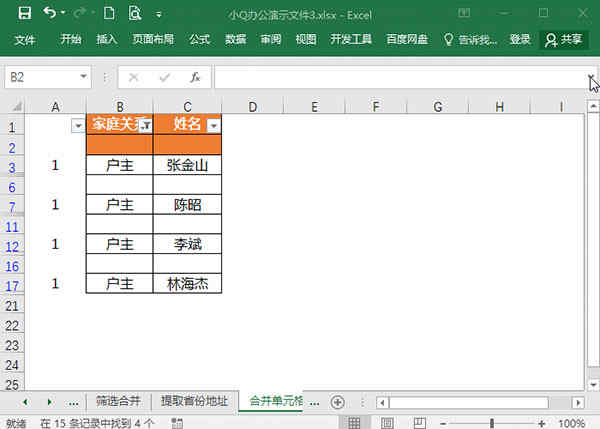Open filter dropdown in cell A1
Viewport: 600px width, 429px height.
pyautogui.click(x=78, y=126)
